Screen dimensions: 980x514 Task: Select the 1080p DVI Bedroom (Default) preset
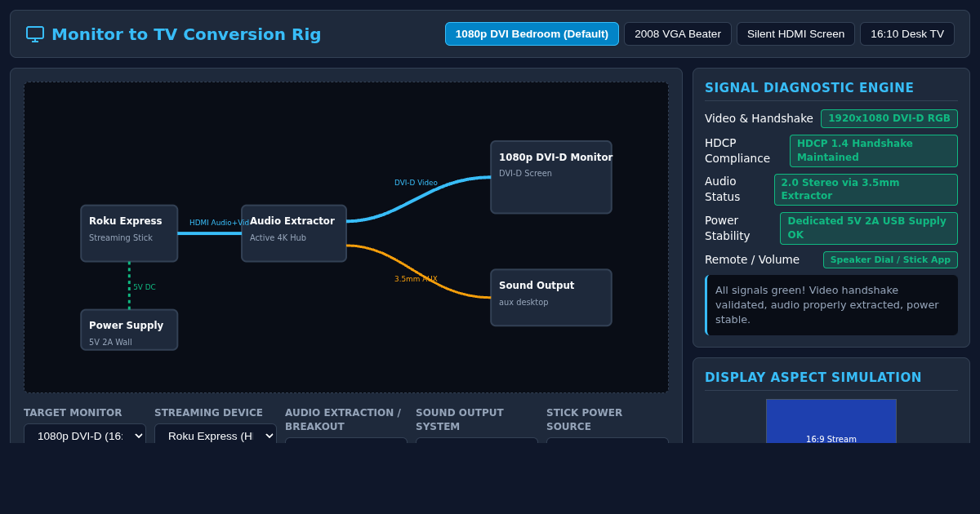[532, 34]
